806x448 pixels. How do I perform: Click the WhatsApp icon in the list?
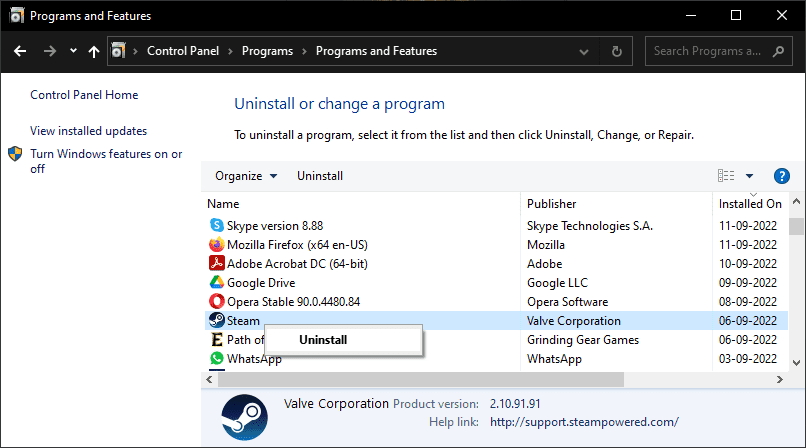(x=217, y=358)
